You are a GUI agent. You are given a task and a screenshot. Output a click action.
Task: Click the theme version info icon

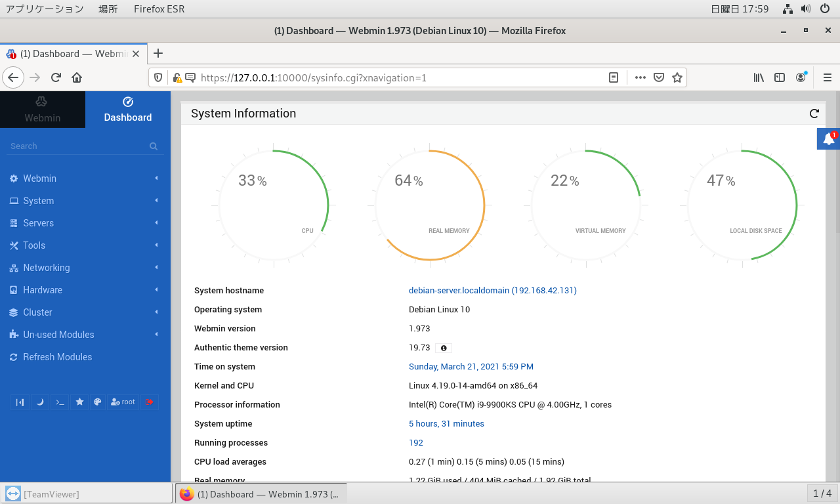point(444,348)
